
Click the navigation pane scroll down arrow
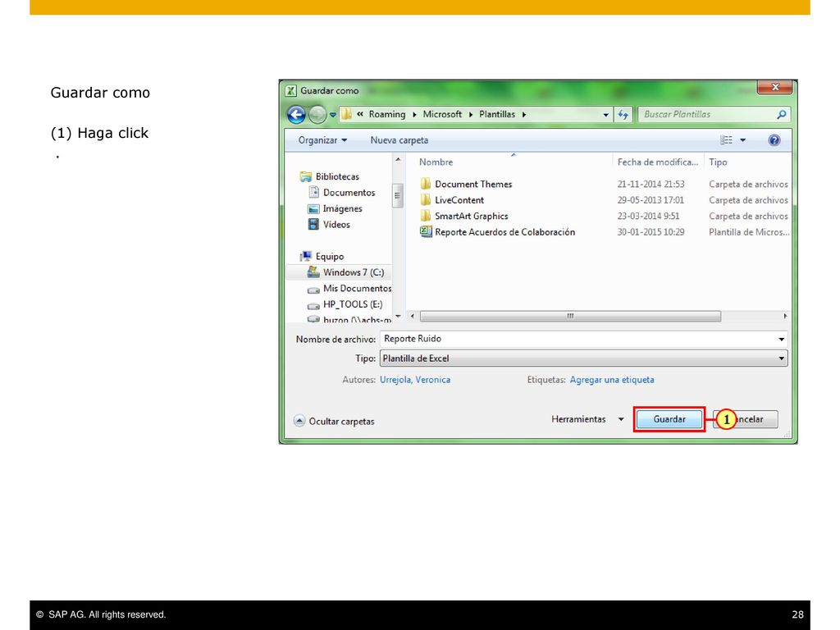398,316
